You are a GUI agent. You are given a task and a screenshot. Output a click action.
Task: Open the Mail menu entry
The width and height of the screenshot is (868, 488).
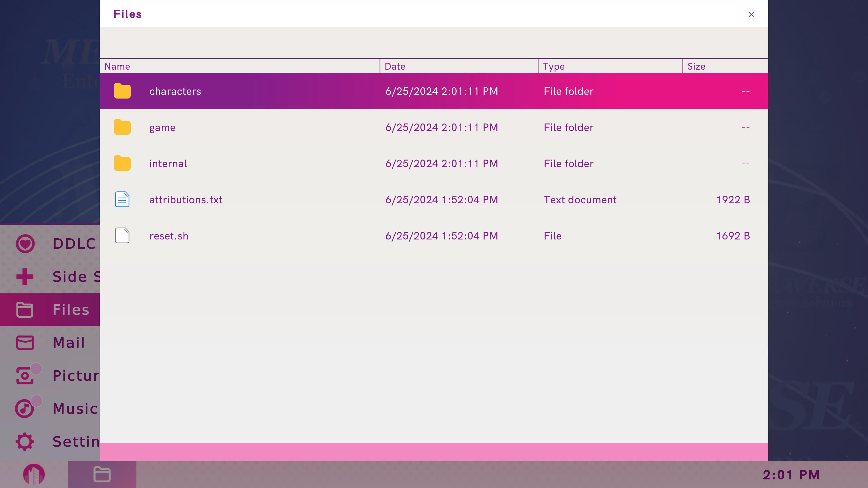(50, 343)
